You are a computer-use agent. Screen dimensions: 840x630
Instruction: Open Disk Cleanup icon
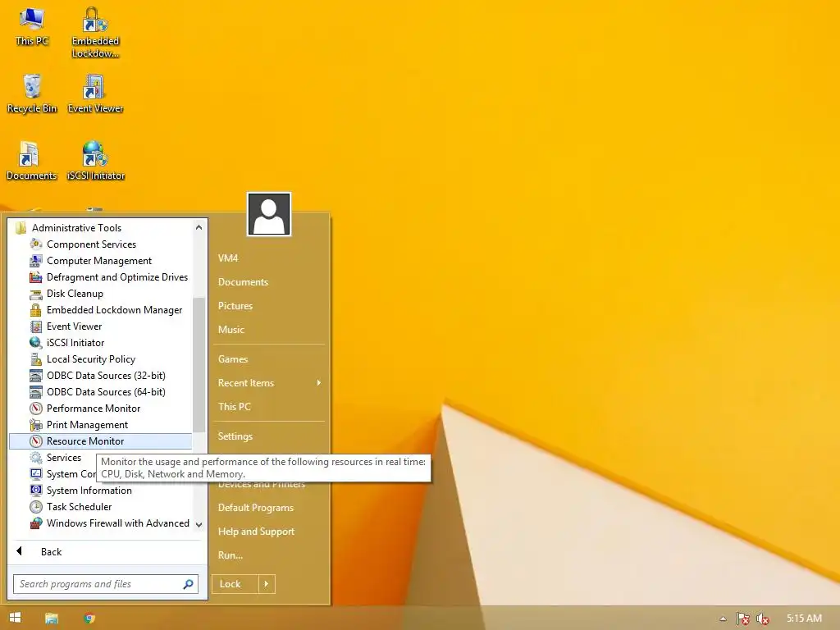[36, 294]
